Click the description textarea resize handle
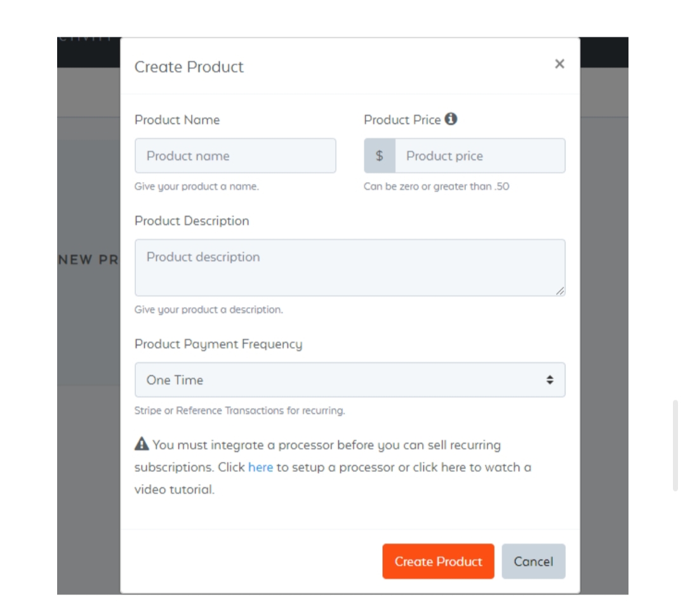This screenshot has height=616, width=685. point(560,291)
